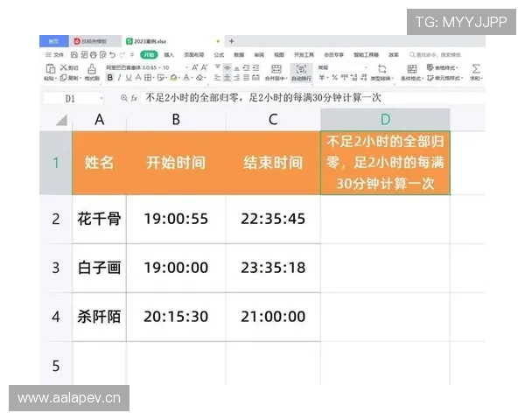This screenshot has width=525, height=420.
Task: Increase font size with larger A
Action: pyautogui.click(x=195, y=67)
